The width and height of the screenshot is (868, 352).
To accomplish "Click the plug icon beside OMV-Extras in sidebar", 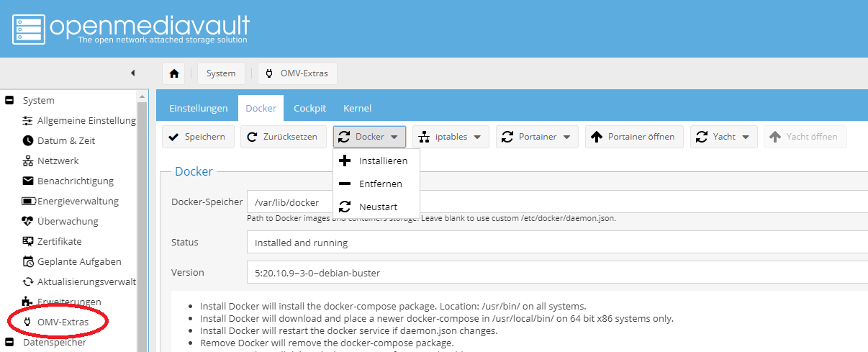I will click(28, 322).
